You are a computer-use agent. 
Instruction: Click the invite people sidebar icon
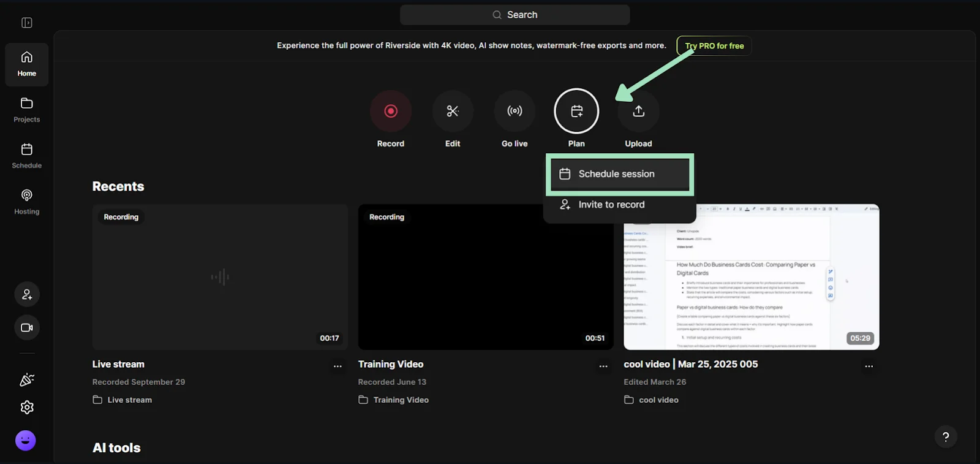pos(27,294)
